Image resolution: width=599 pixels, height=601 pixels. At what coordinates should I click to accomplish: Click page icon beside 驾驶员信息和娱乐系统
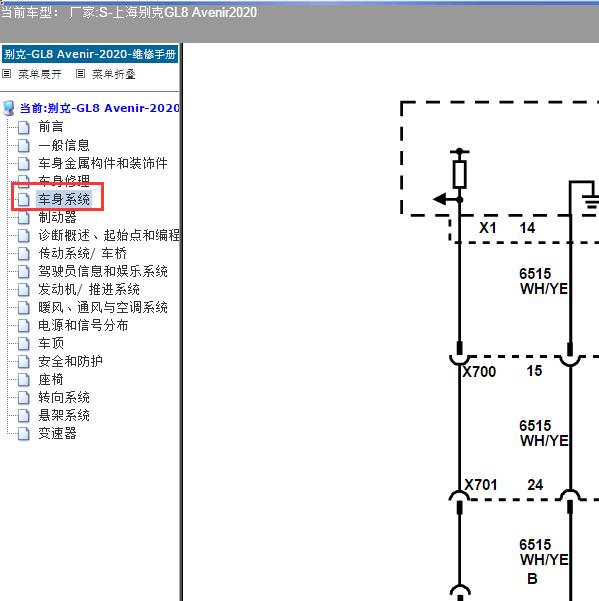[x=23, y=272]
